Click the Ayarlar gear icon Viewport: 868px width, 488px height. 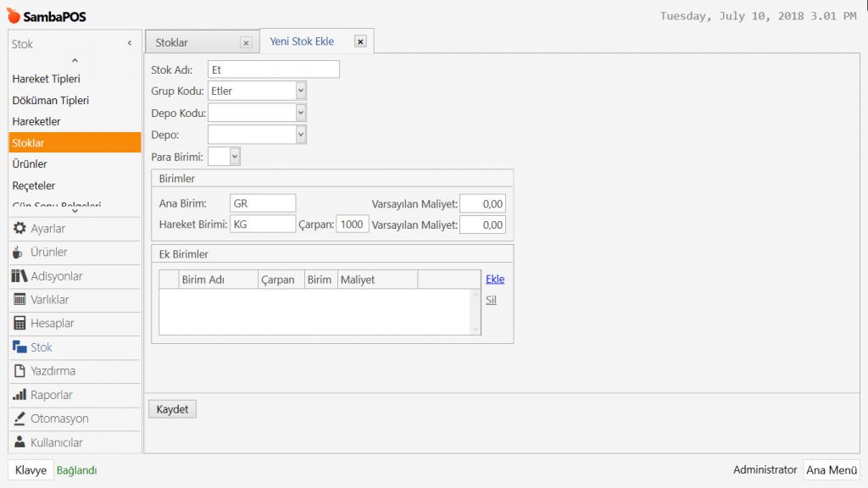19,228
